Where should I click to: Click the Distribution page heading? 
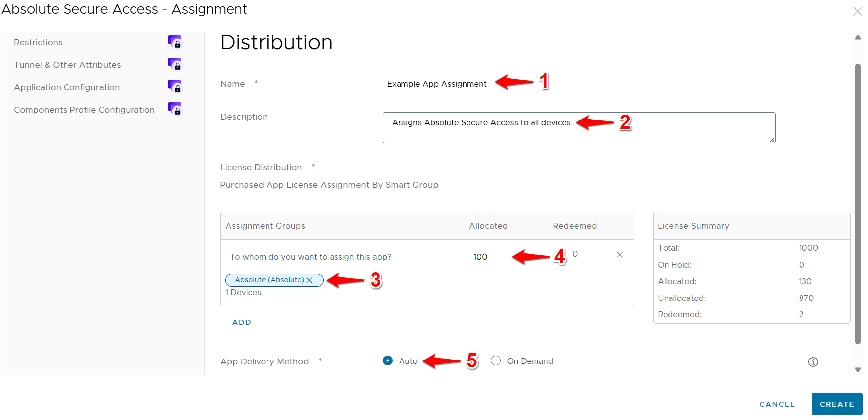tap(276, 42)
